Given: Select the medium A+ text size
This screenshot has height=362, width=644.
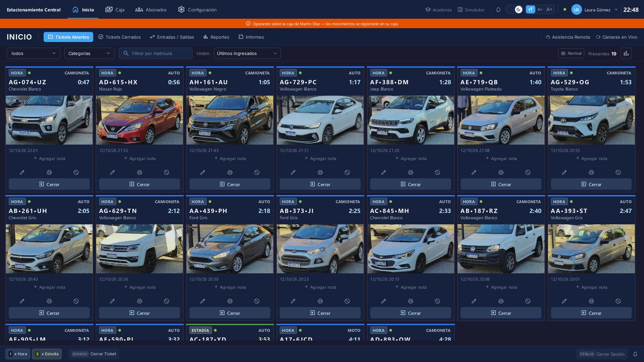Looking at the screenshot, I should 540,9.
